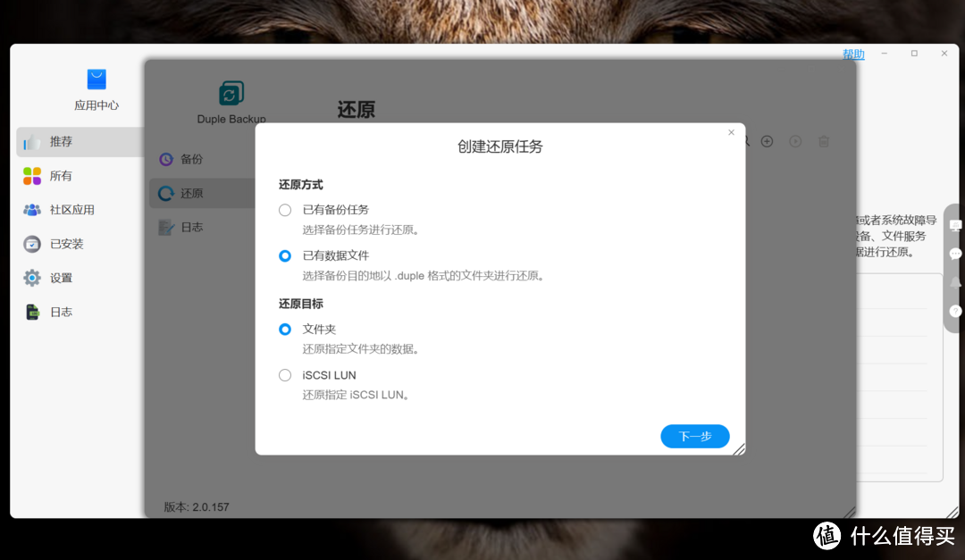Click the Duple Backup application icon
The width and height of the screenshot is (965, 560).
pos(231,94)
